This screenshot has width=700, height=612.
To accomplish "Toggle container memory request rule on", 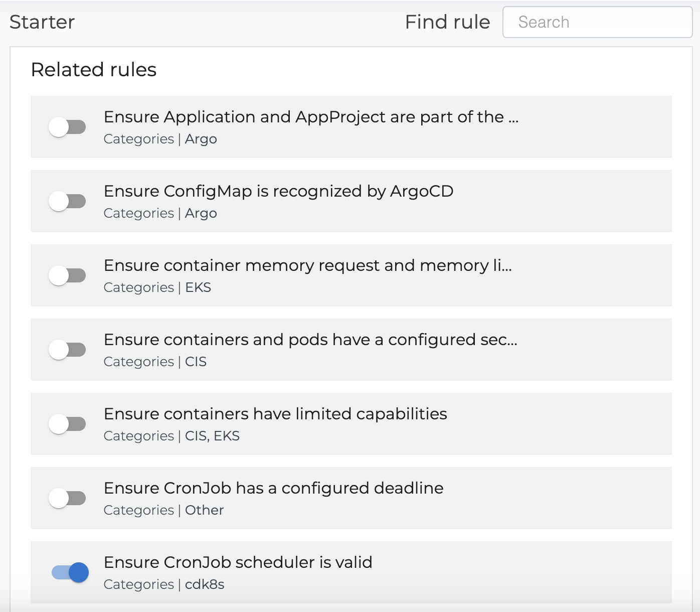I will click(x=67, y=275).
